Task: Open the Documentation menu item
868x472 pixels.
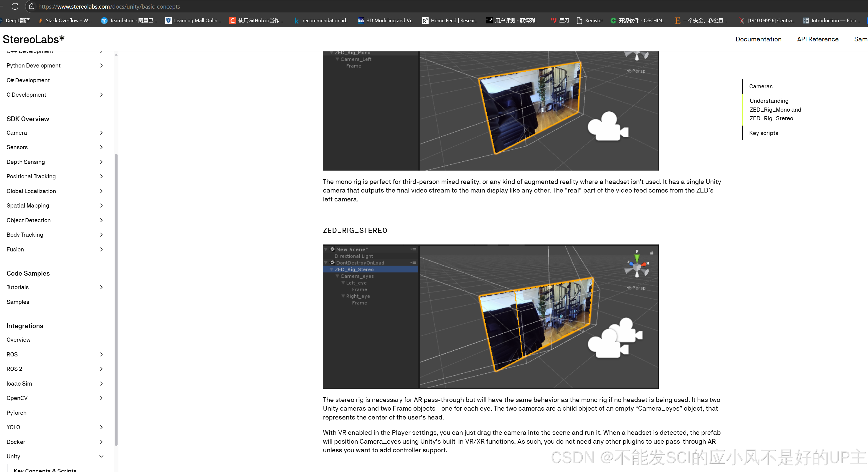Action: [758, 39]
